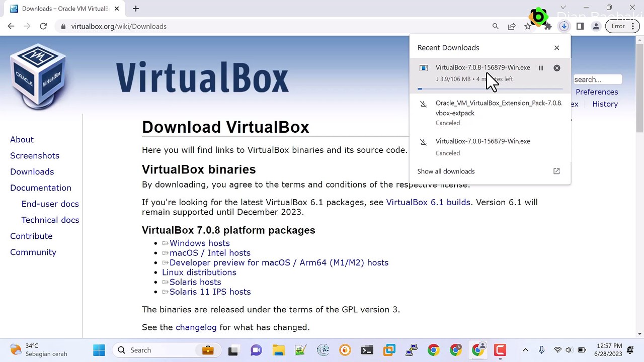Open the Chrome extensions puzzle icon
Image resolution: width=644 pixels, height=362 pixels.
[x=548, y=26]
